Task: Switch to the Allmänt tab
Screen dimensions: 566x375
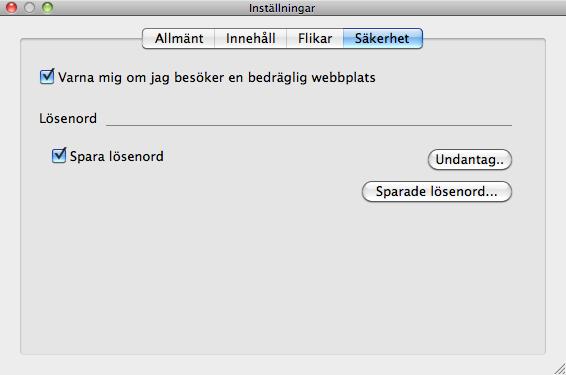Action: coord(179,38)
